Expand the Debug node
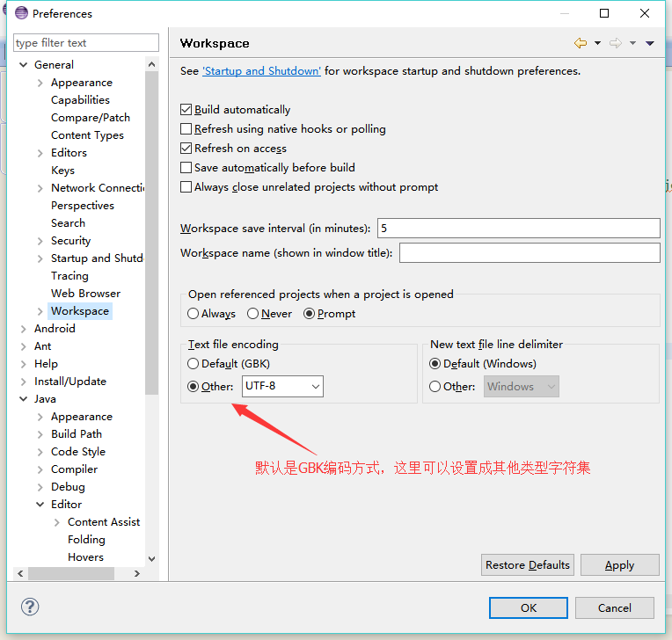 point(40,487)
